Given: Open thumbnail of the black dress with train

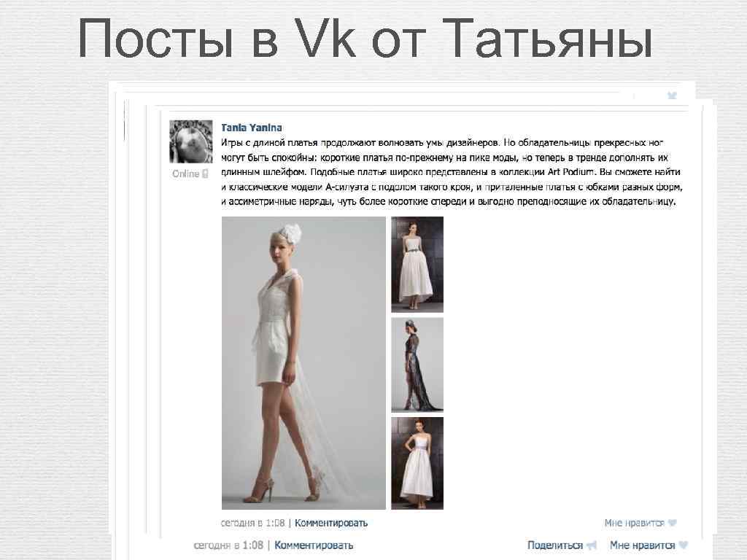Looking at the screenshot, I should click(417, 365).
